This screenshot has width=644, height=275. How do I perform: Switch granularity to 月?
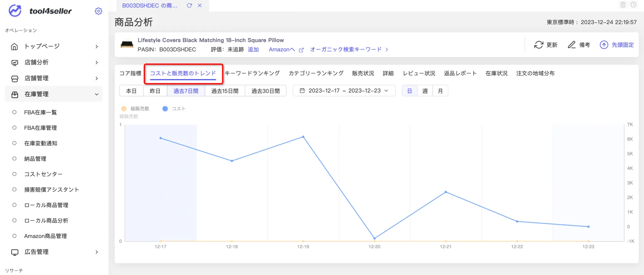click(440, 91)
